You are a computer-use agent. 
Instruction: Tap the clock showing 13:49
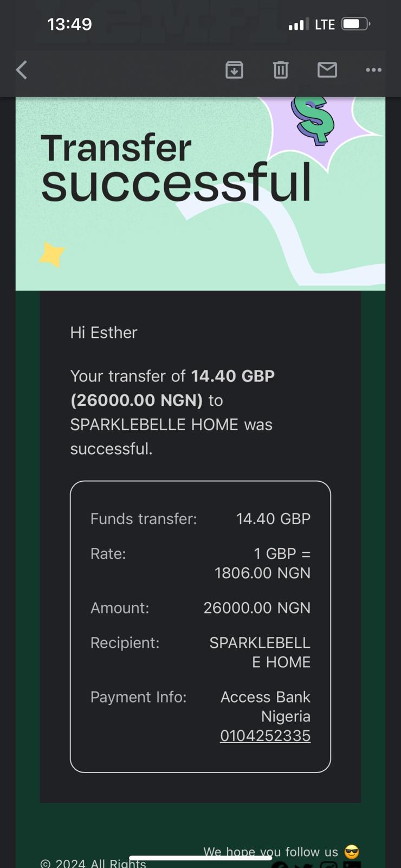(69, 24)
